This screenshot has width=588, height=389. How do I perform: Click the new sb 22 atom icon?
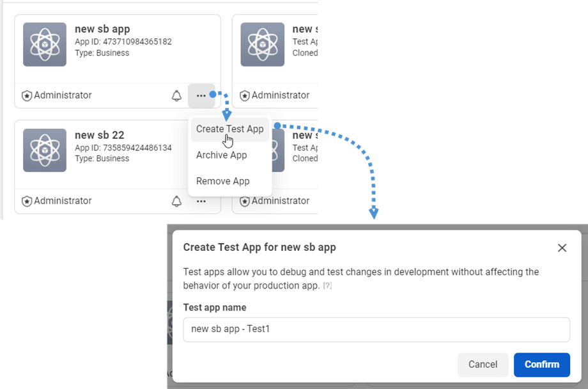45,150
